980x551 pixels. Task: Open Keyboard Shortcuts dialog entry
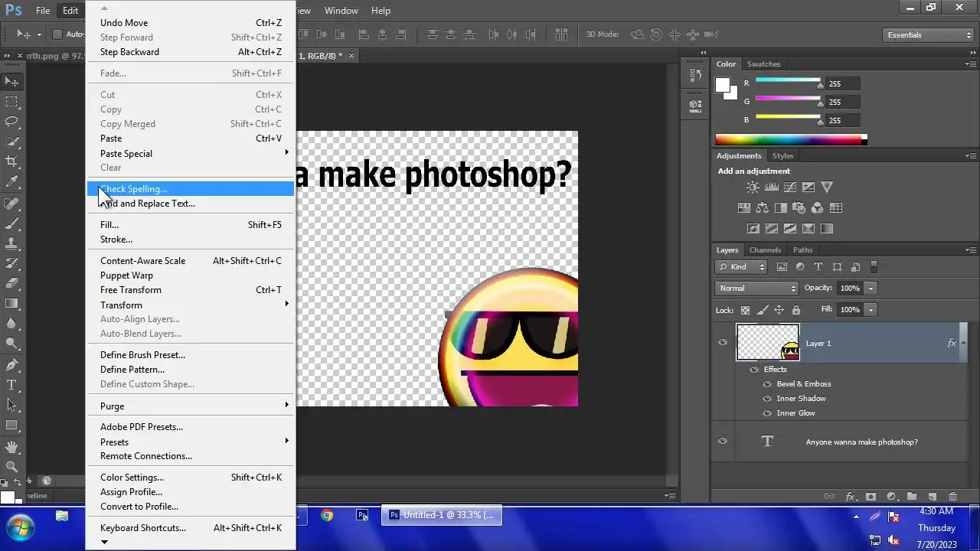click(x=191, y=528)
